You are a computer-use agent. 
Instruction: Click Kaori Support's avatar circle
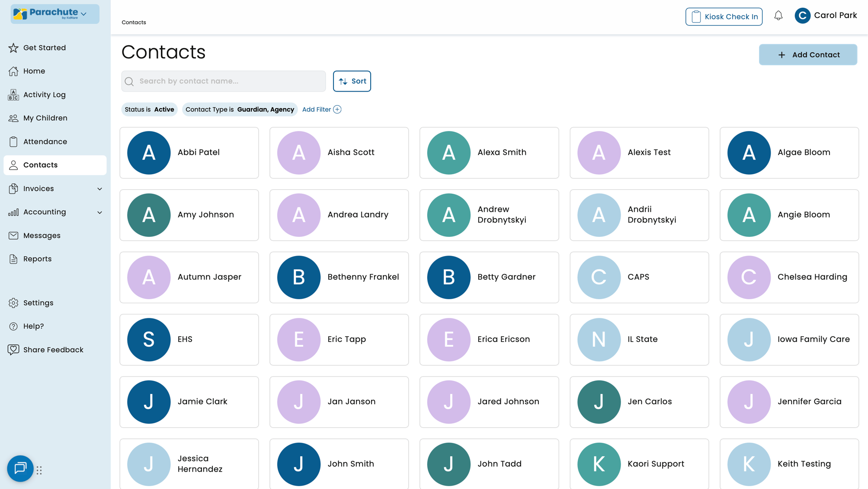(599, 464)
